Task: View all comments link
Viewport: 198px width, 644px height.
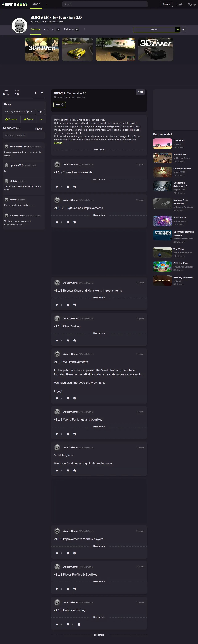Action: (39, 129)
